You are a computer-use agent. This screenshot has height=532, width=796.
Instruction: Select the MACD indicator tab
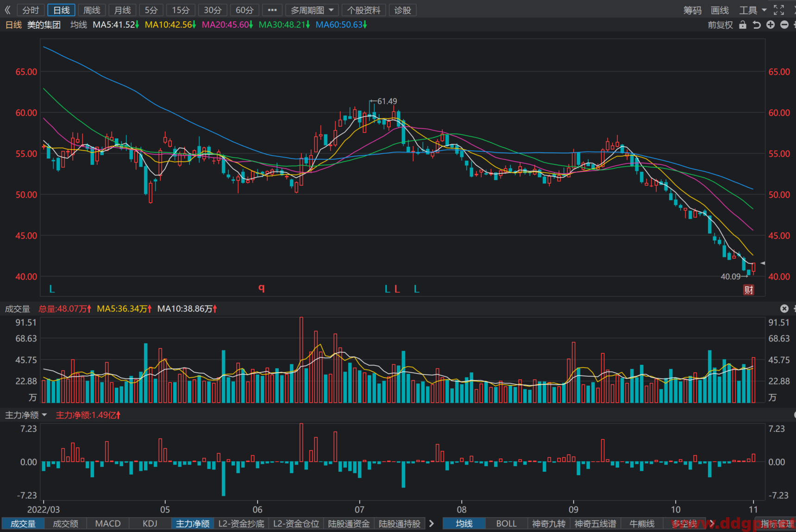[x=108, y=523]
